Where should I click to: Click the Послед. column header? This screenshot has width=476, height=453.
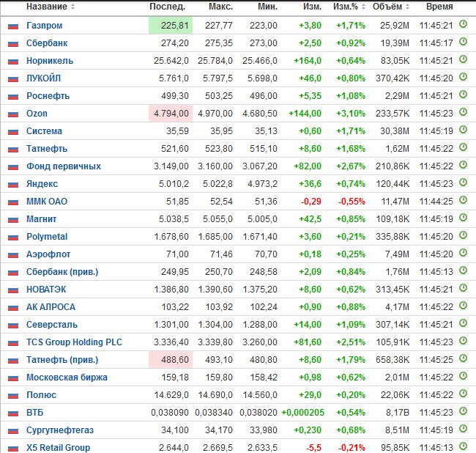167,7
